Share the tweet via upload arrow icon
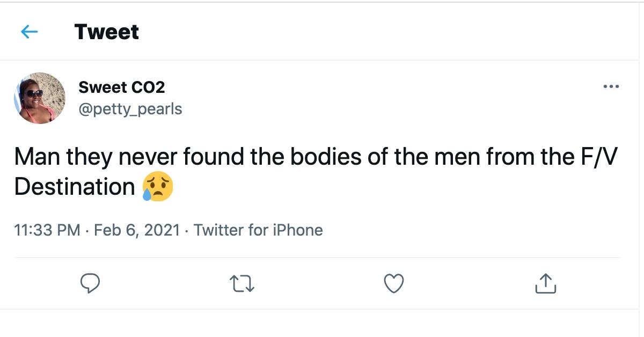This screenshot has height=337, width=644. (546, 283)
